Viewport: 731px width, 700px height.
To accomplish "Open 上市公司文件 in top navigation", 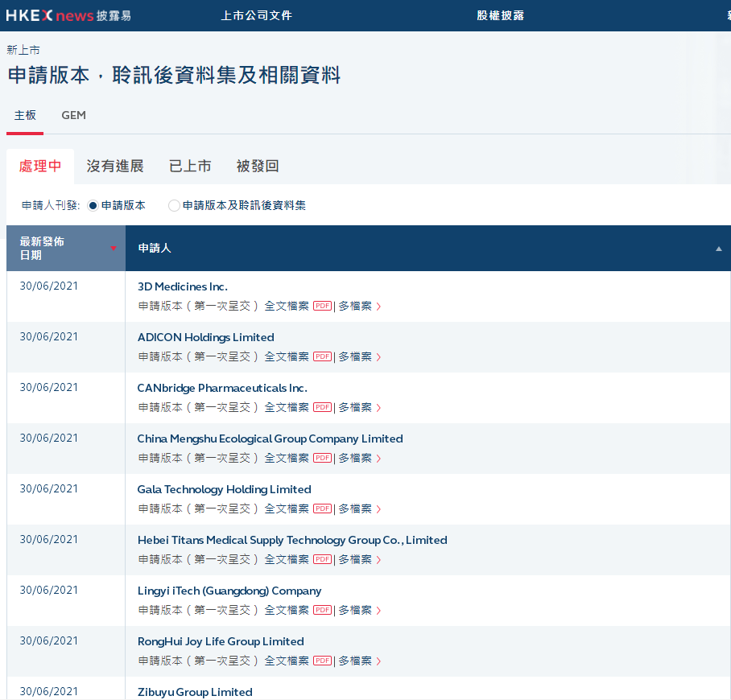I will [256, 15].
